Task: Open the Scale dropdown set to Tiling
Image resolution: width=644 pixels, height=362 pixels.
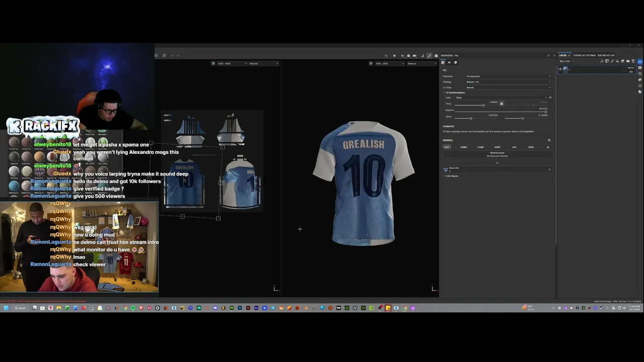Action: pos(501,98)
